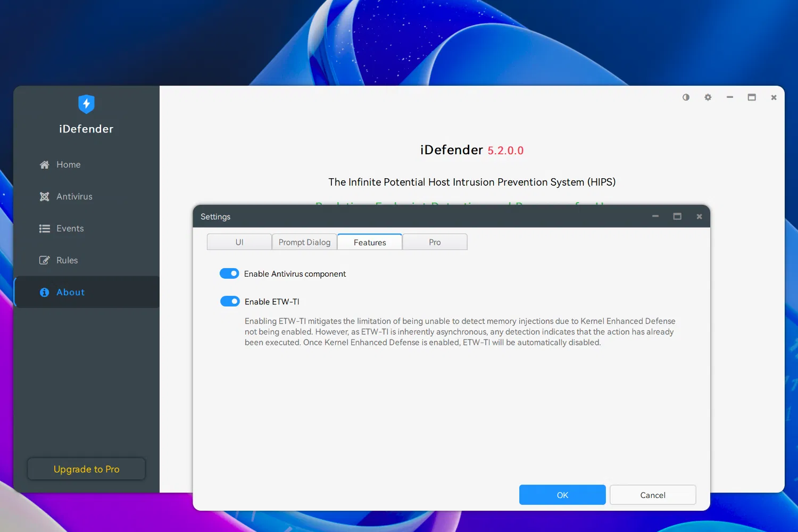Select the Features tab
Viewport: 798px width, 532px height.
pyautogui.click(x=370, y=242)
